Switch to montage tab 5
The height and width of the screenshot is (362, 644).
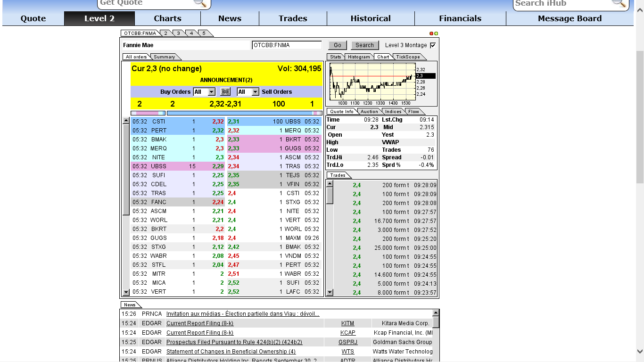204,33
